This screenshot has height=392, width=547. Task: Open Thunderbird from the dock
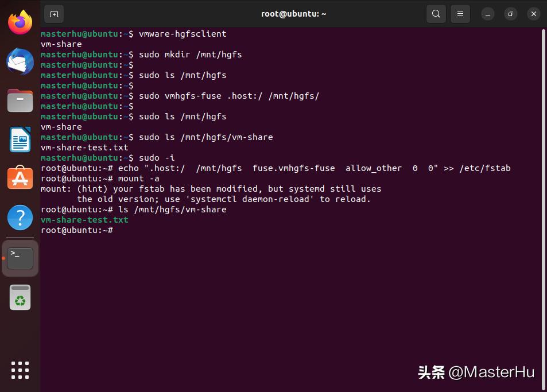20,61
